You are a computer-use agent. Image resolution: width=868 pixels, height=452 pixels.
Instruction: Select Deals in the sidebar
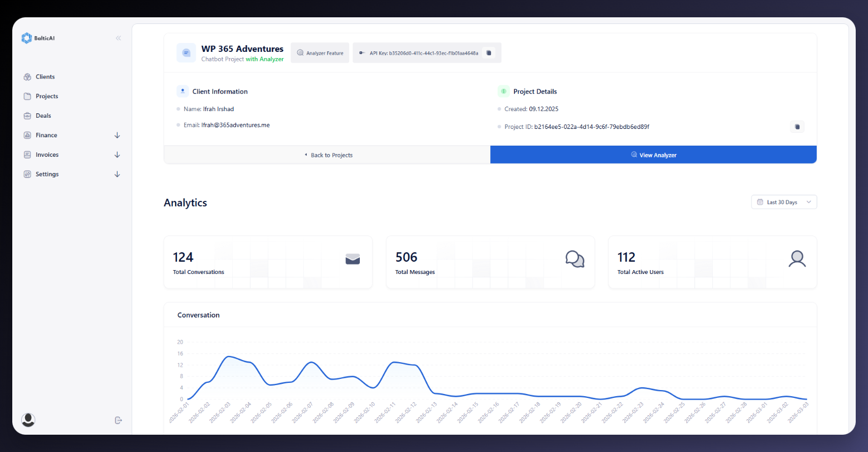pyautogui.click(x=44, y=116)
